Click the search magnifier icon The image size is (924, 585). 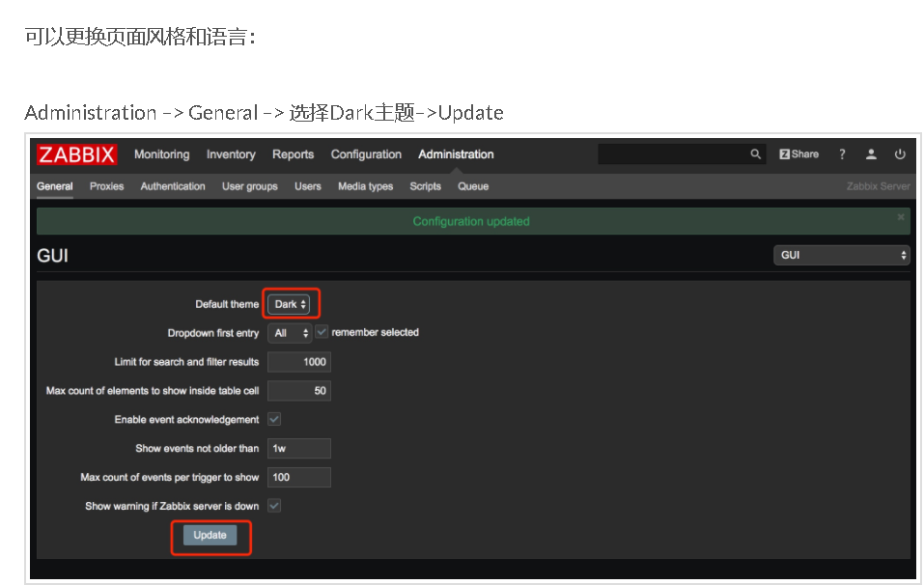755,154
